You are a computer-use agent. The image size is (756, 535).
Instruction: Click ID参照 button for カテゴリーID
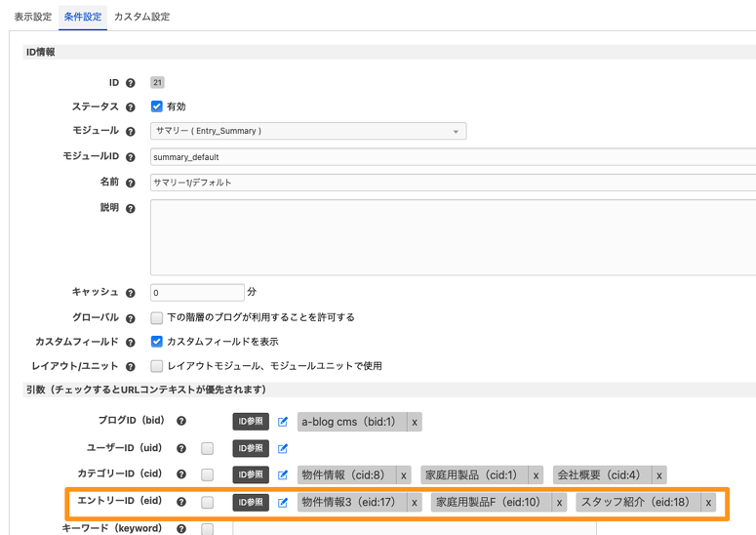[x=250, y=475]
